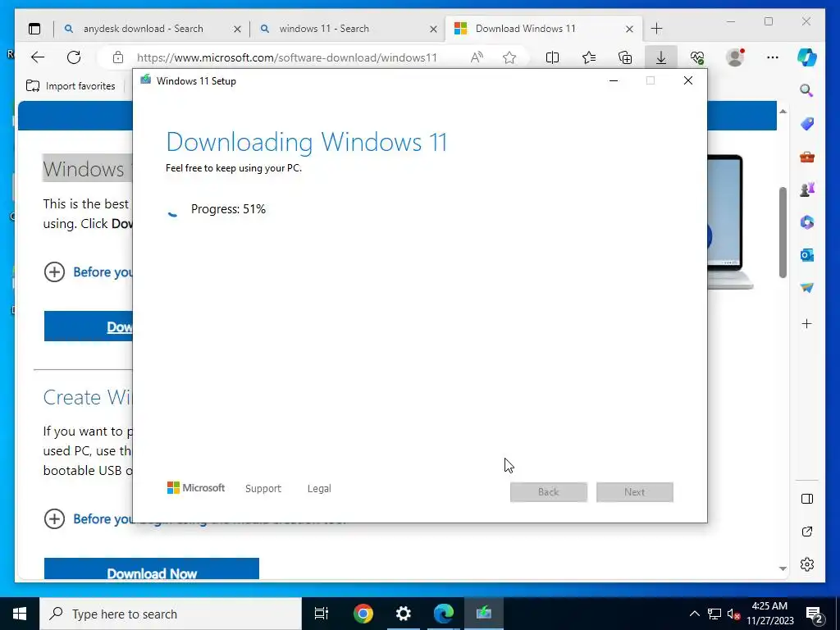
Task: Open Outlook from the Edge sidebar
Action: [x=807, y=255]
